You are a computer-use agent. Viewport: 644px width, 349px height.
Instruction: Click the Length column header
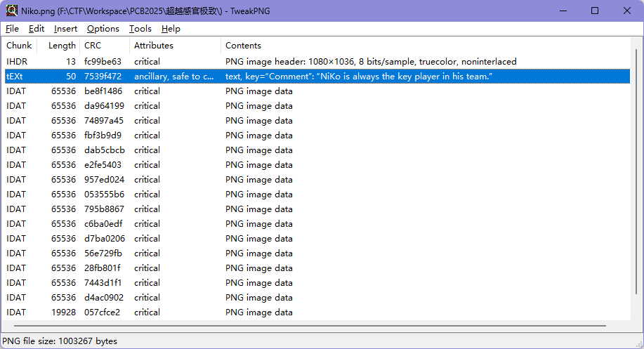pyautogui.click(x=62, y=46)
